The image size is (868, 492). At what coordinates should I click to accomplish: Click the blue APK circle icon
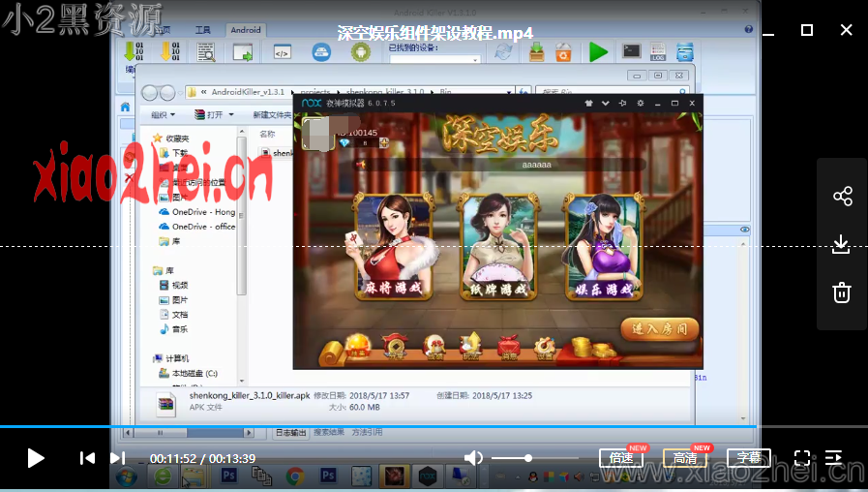pos(321,52)
